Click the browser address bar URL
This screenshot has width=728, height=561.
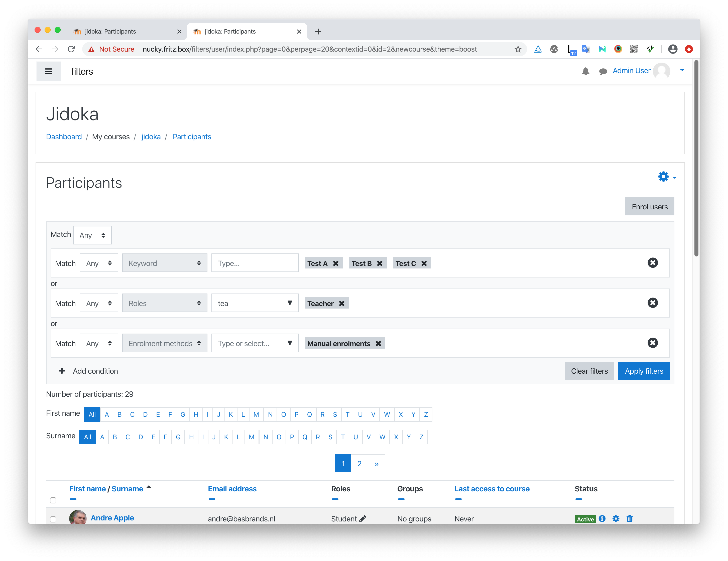310,49
